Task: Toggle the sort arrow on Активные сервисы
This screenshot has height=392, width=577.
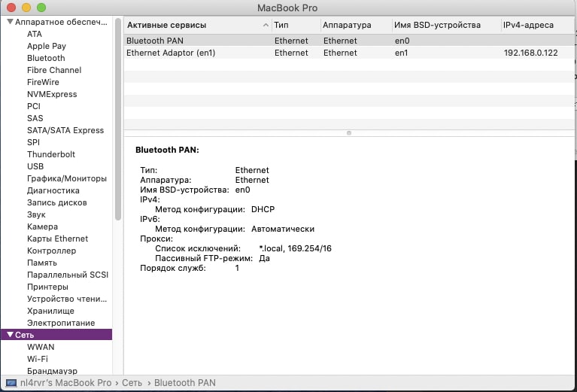Action: tap(266, 25)
